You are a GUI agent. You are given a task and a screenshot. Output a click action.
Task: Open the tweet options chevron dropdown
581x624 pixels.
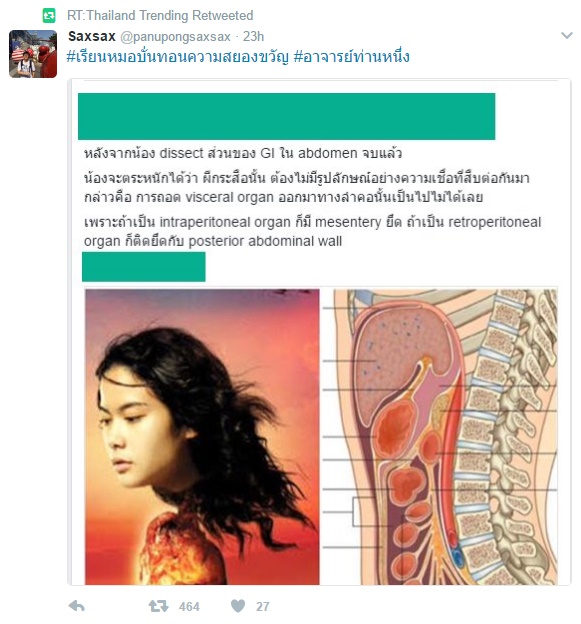click(x=567, y=35)
